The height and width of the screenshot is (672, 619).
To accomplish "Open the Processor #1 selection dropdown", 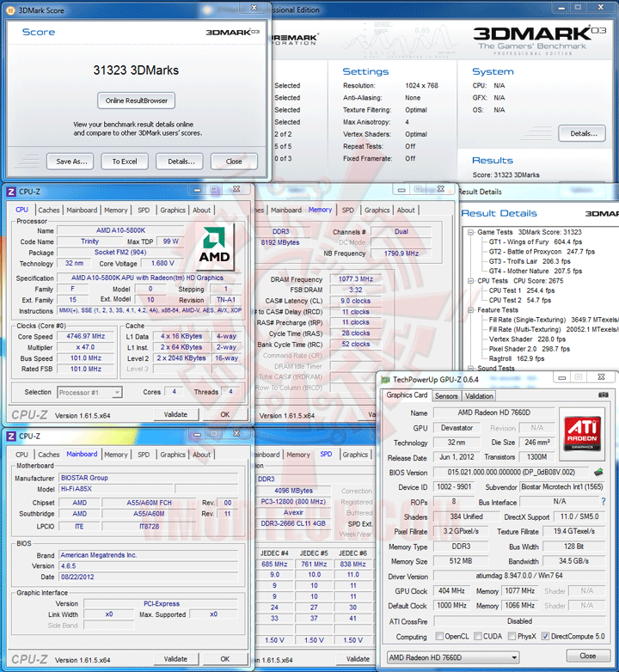I will pos(89,392).
